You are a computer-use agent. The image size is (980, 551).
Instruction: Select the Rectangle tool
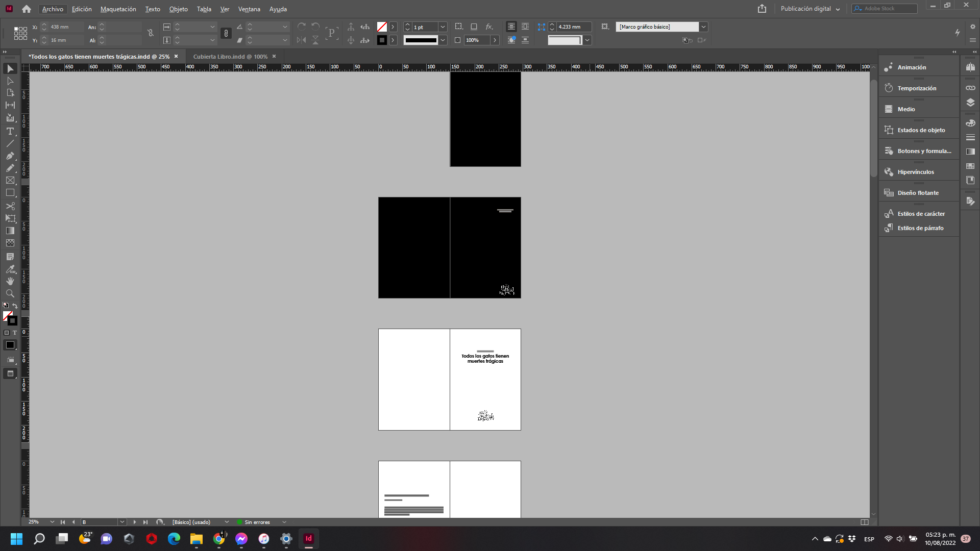click(x=10, y=193)
